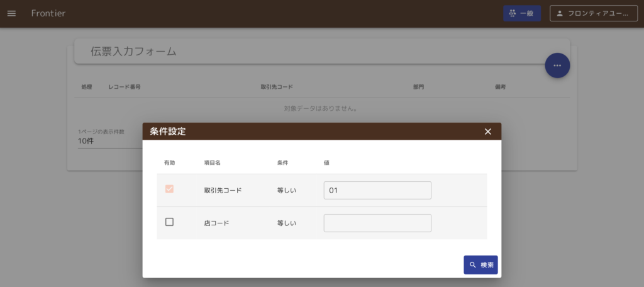Click the 一般 group button
Image resolution: width=644 pixels, height=287 pixels.
521,13
